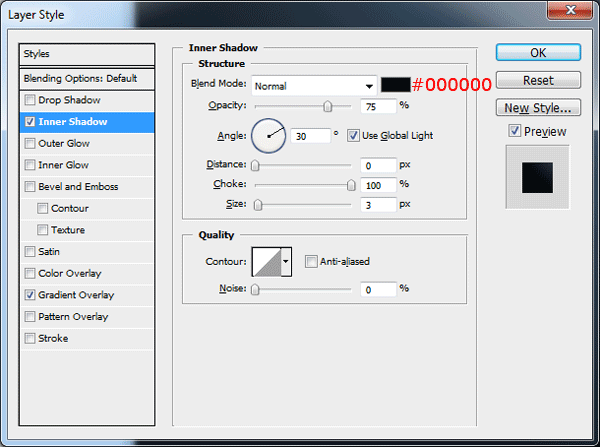Uncheck the Preview checkbox
This screenshot has width=600, height=447.
(x=514, y=131)
